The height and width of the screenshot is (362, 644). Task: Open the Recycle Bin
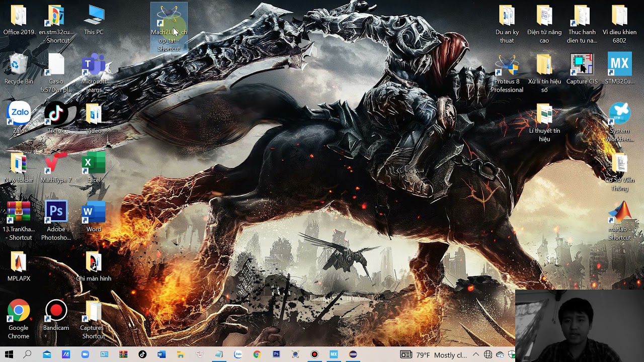tap(19, 69)
